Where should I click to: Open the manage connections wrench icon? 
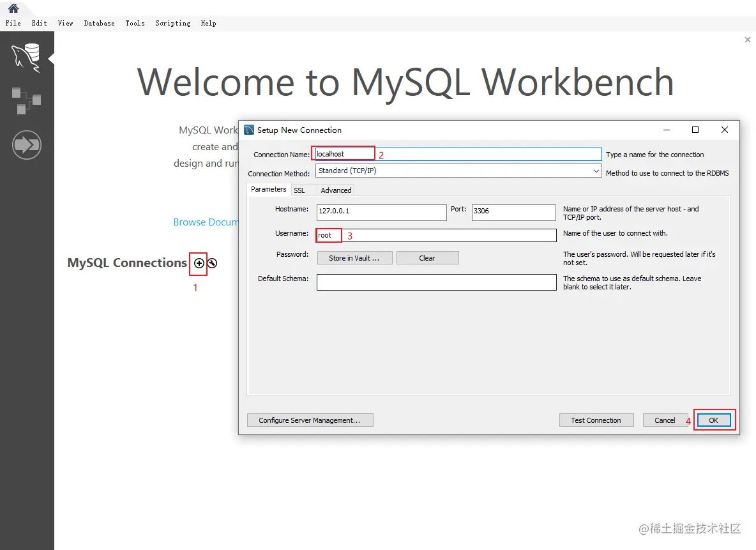pos(212,263)
